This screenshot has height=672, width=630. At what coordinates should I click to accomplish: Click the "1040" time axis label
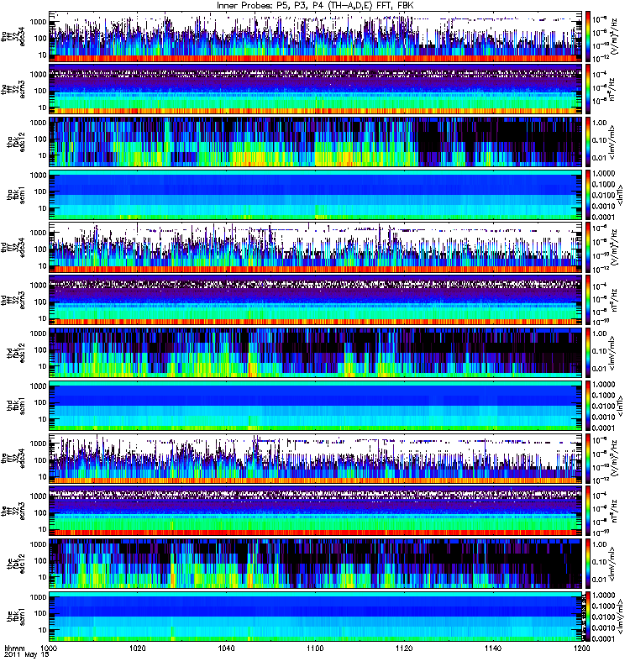226,648
